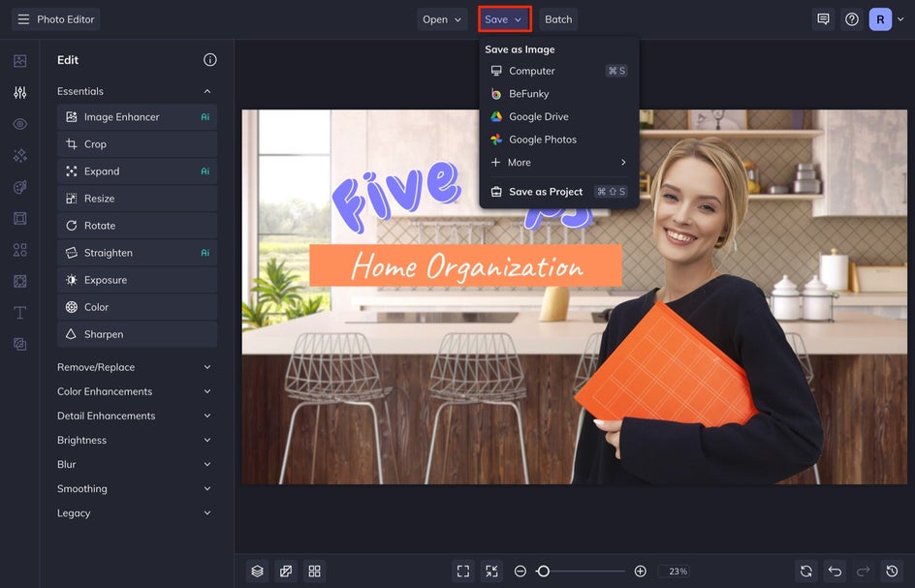915x588 pixels.
Task: Open the help question mark icon
Action: coord(851,19)
